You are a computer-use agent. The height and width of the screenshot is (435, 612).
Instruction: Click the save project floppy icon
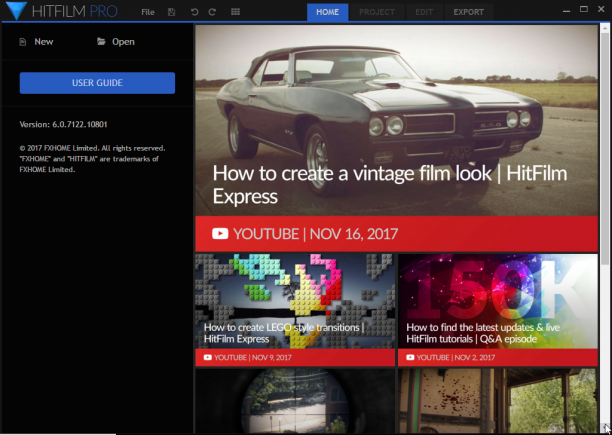(171, 12)
